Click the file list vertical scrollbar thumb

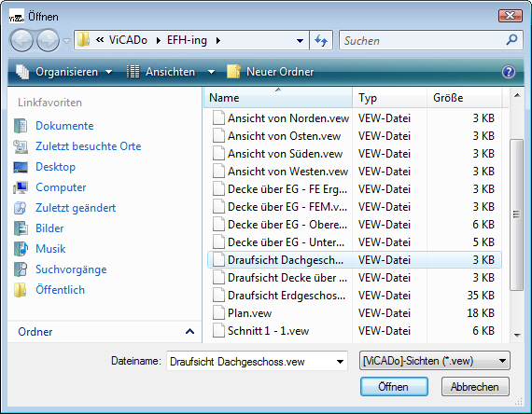pyautogui.click(x=516, y=214)
